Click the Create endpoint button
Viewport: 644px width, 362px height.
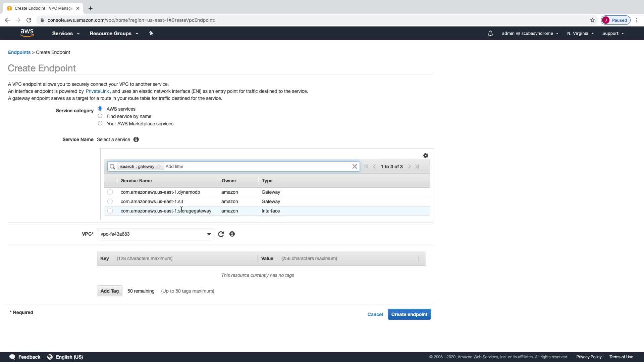(409, 314)
